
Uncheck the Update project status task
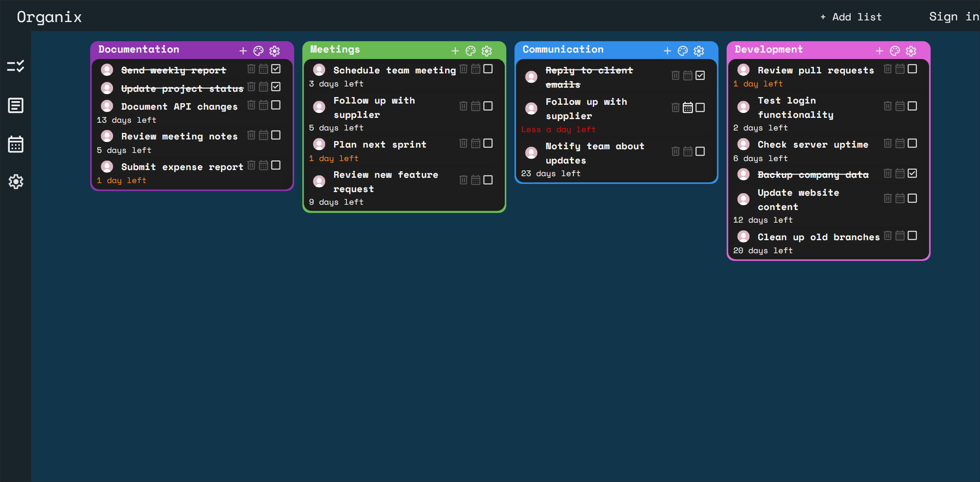(276, 86)
